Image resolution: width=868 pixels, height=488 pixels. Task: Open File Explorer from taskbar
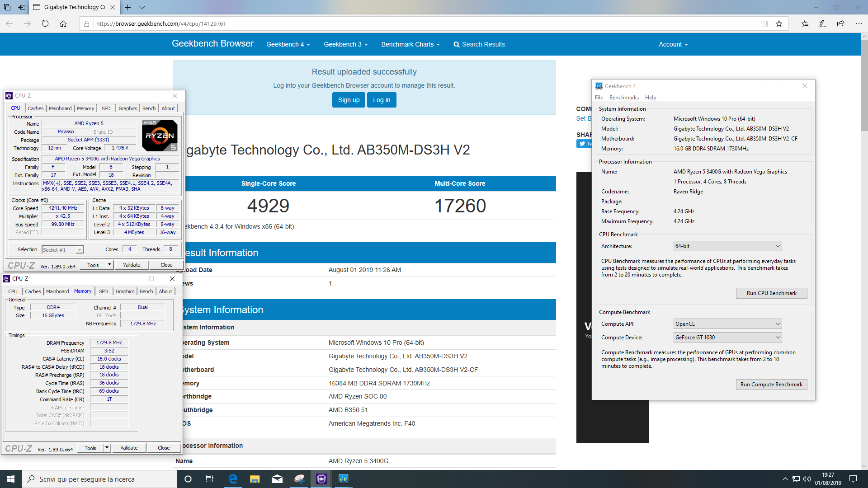click(x=255, y=479)
